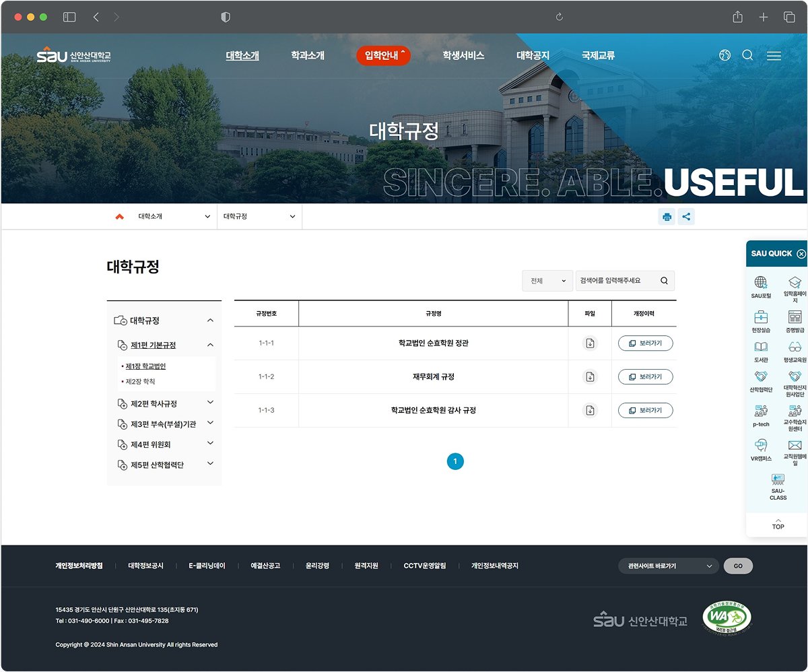Open the 전체 search filter dropdown
The width and height of the screenshot is (808, 672).
(x=547, y=281)
